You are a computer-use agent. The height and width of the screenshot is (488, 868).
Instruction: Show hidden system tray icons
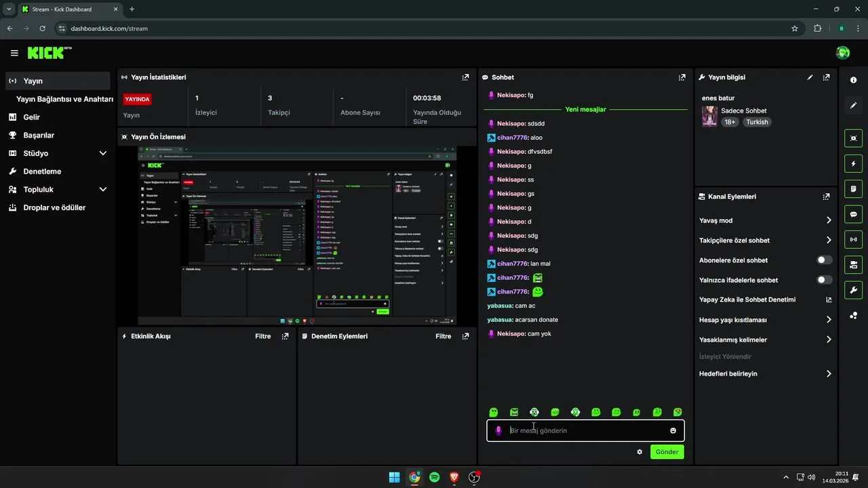coord(786,477)
